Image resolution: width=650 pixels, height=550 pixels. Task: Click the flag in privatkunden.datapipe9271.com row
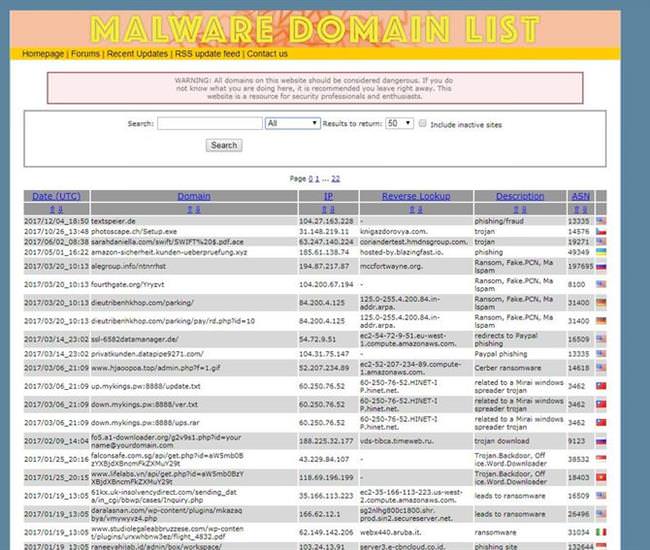(601, 354)
